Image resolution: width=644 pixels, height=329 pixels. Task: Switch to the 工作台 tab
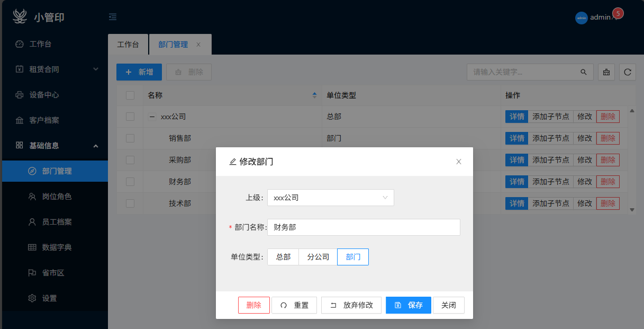[128, 45]
